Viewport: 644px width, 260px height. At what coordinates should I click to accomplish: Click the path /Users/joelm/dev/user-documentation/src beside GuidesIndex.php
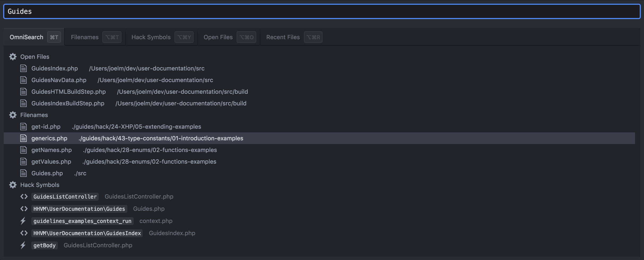[147, 68]
